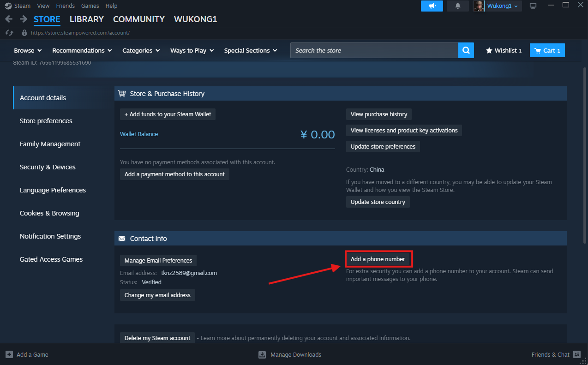Click the forward navigation arrow
The width and height of the screenshot is (588, 365).
tap(24, 19)
